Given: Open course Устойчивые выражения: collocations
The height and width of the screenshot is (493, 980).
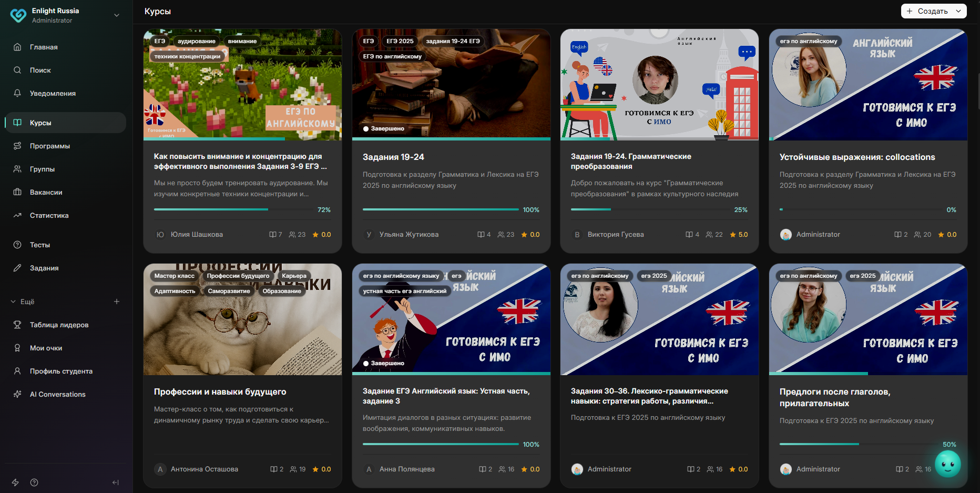Looking at the screenshot, I should pos(857,157).
